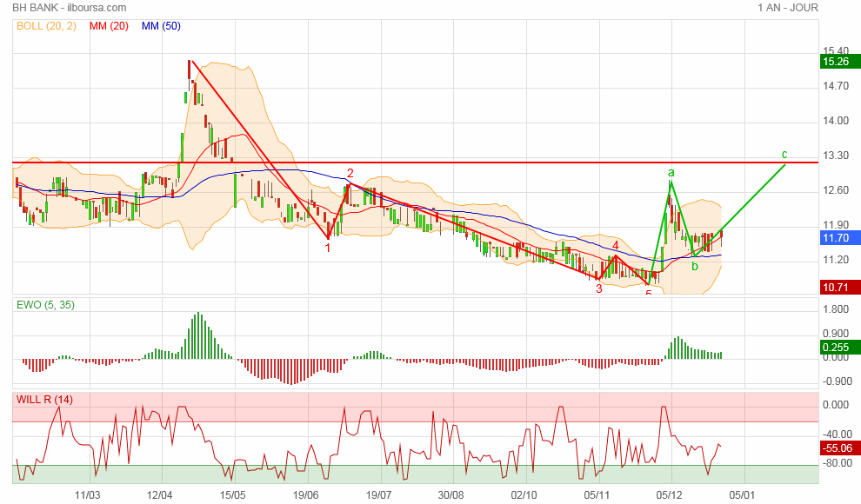Screen dimensions: 861x504
Task: Click the BH BANK - ilboursa.com title
Action: point(70,8)
